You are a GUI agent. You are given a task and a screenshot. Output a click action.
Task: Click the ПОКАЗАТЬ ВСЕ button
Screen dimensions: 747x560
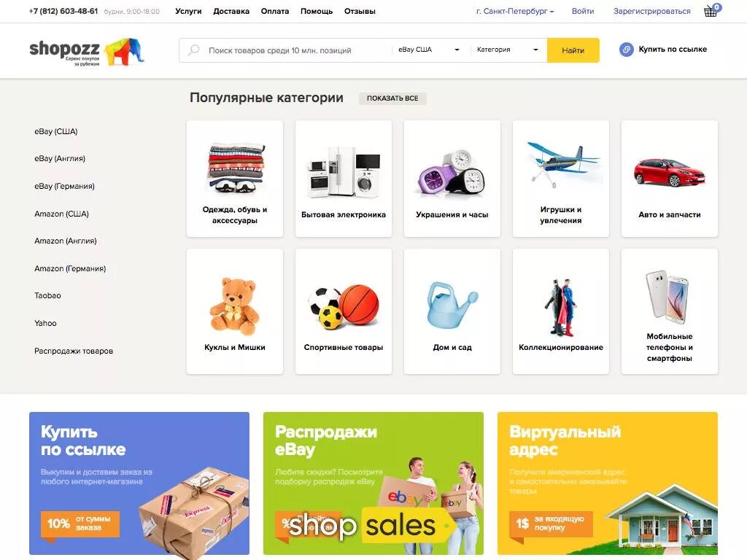click(x=392, y=98)
